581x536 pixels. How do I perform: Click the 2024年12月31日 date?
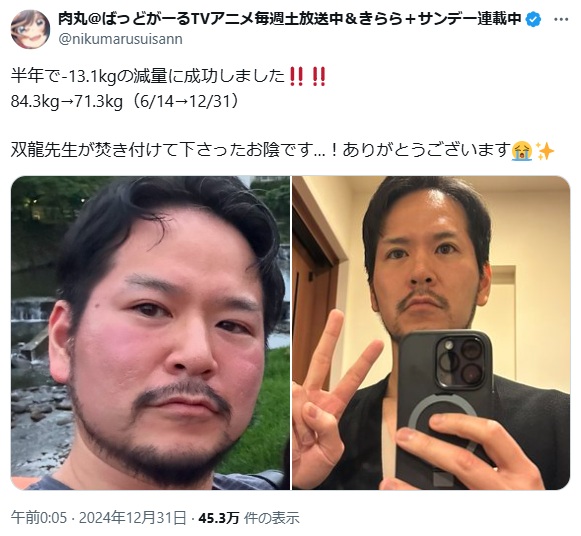[133, 517]
